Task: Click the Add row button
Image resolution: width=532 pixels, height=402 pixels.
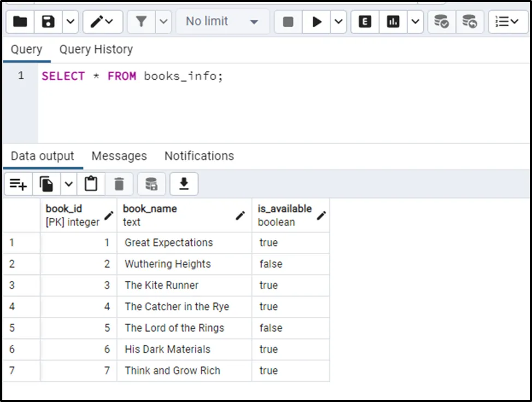Action: coord(18,185)
